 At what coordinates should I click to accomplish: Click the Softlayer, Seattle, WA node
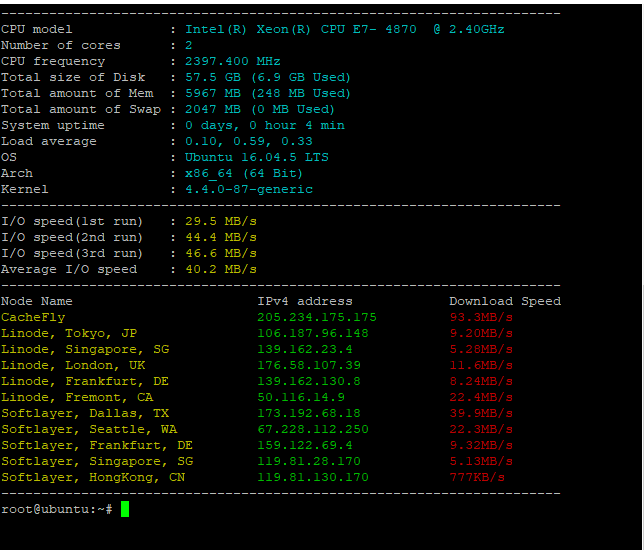pyautogui.click(x=89, y=430)
